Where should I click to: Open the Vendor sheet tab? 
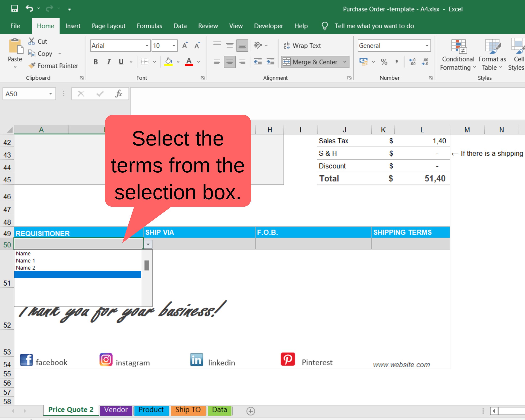tap(116, 410)
